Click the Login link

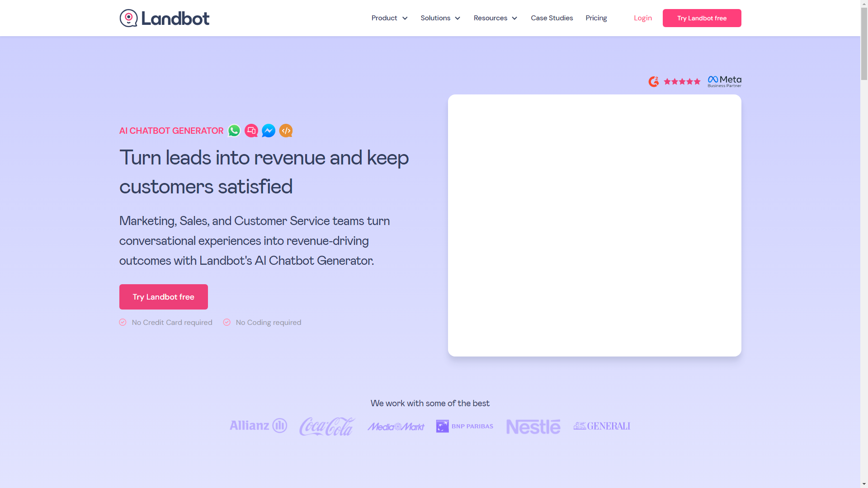[642, 18]
